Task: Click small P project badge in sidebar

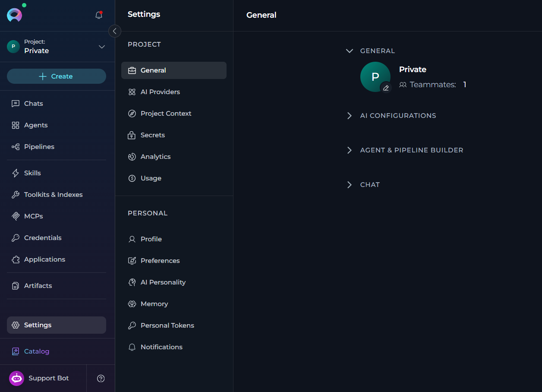Action: 13,47
